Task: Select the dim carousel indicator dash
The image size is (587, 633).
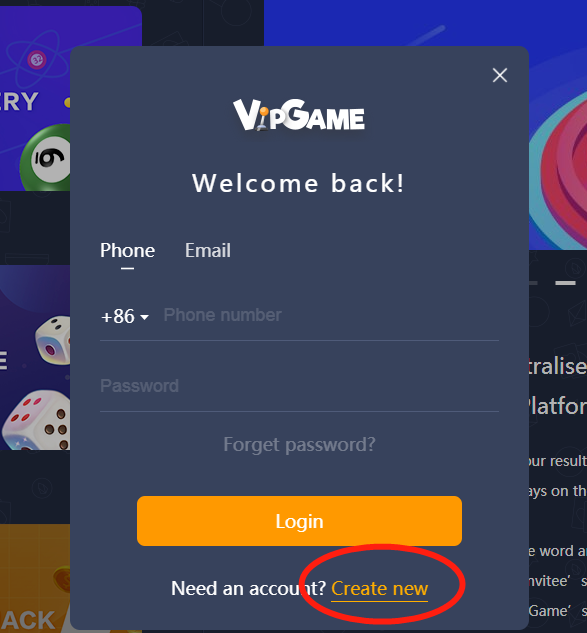Action: tap(533, 283)
